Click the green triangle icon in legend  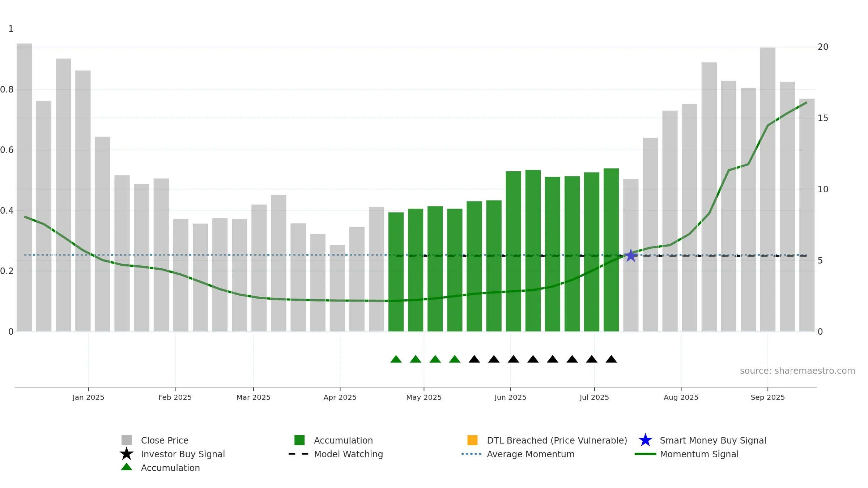point(127,467)
